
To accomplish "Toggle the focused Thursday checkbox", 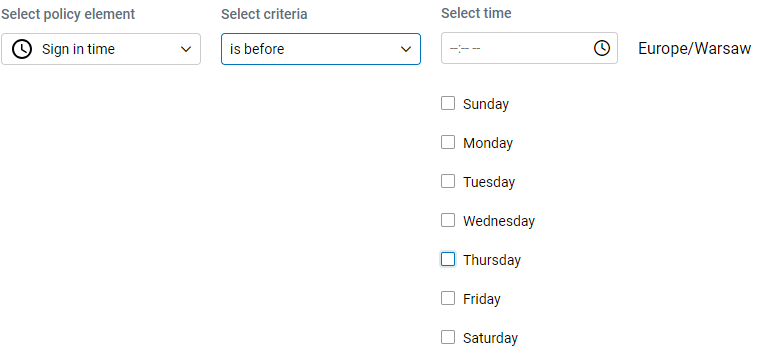I will (x=448, y=259).
